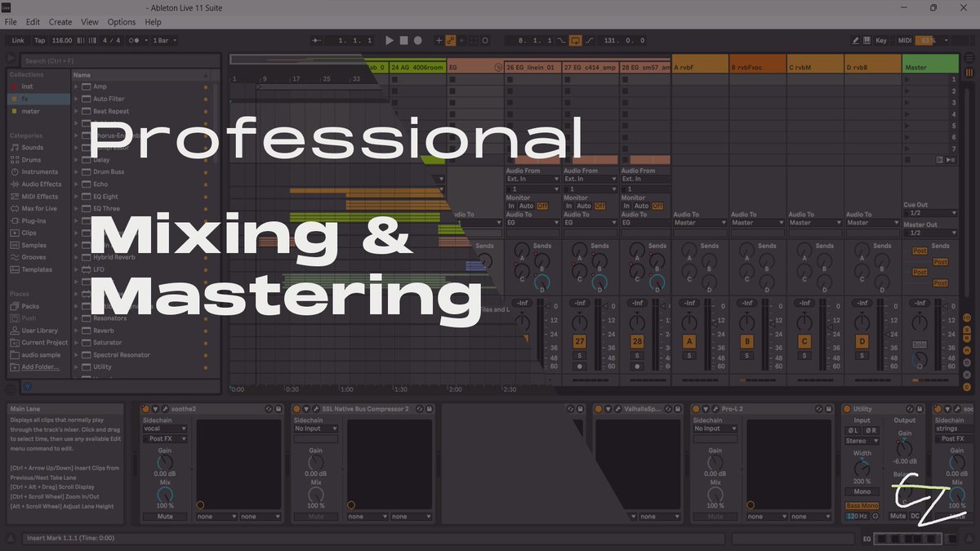Start playback with the transport Play button
Viewport: 980px width, 551px height.
pos(390,40)
